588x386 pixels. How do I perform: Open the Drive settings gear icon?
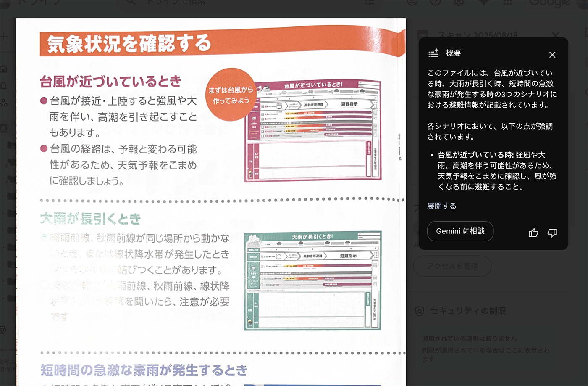pyautogui.click(x=459, y=2)
